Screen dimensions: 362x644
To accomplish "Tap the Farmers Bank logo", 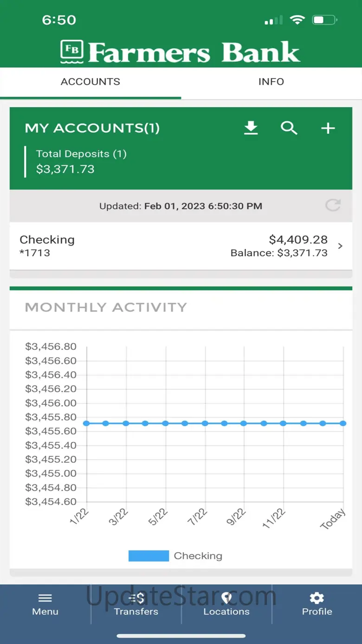I will point(181,52).
